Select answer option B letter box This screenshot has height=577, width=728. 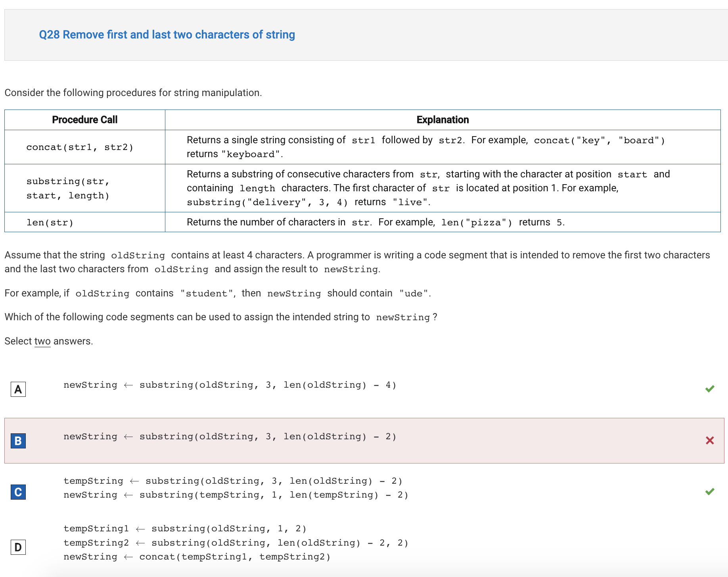click(x=18, y=441)
